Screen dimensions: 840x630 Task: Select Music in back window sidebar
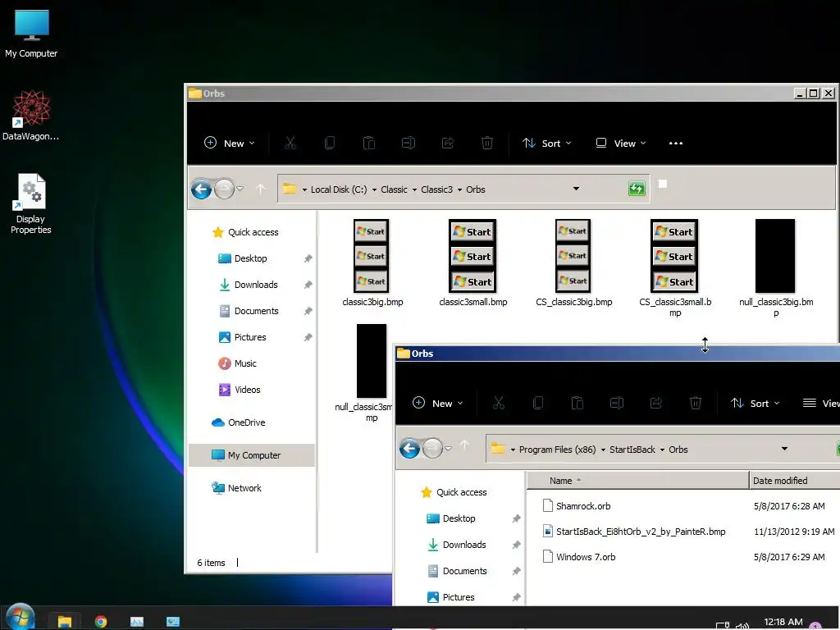pyautogui.click(x=237, y=363)
